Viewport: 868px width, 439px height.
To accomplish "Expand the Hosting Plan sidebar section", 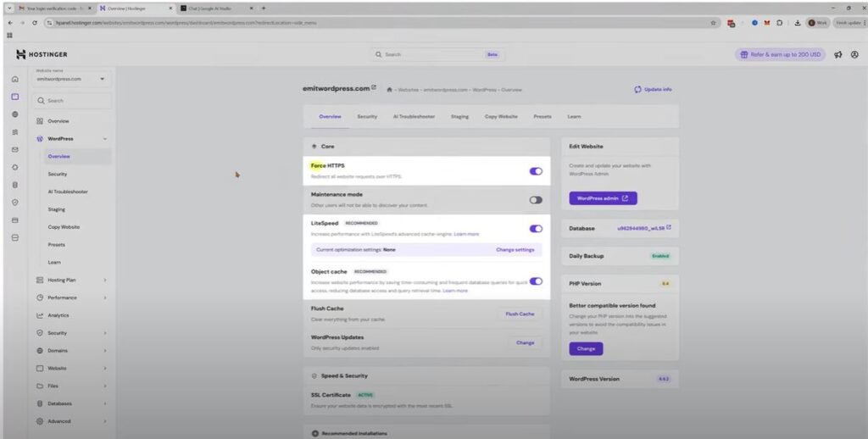I will 105,281.
